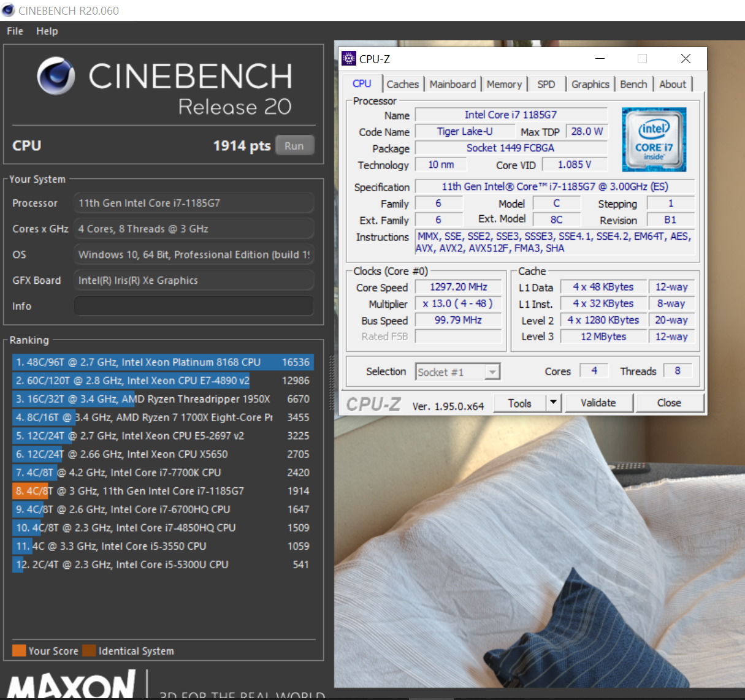Select the Ryzen Threadripper 1950X ranking row
Image resolution: width=745 pixels, height=700 pixels.
click(x=162, y=399)
